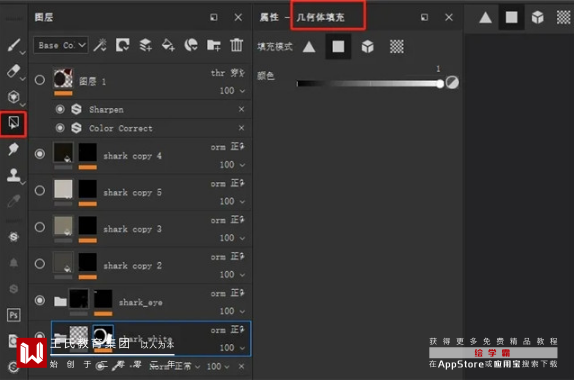Add a smart material layer

click(191, 45)
